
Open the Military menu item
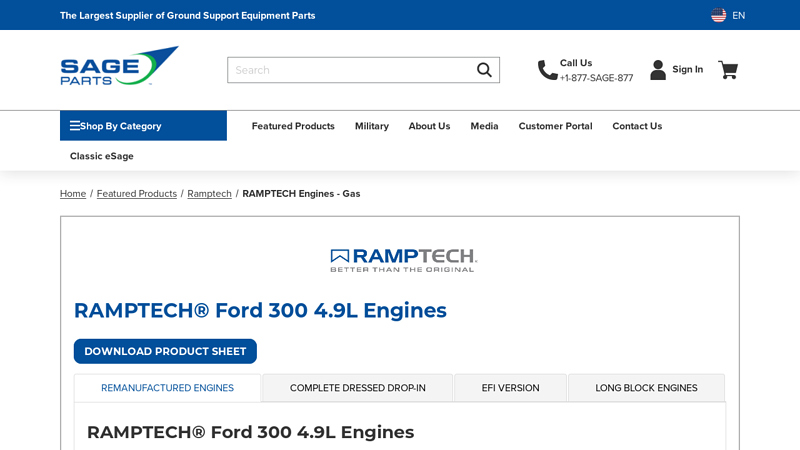(371, 126)
